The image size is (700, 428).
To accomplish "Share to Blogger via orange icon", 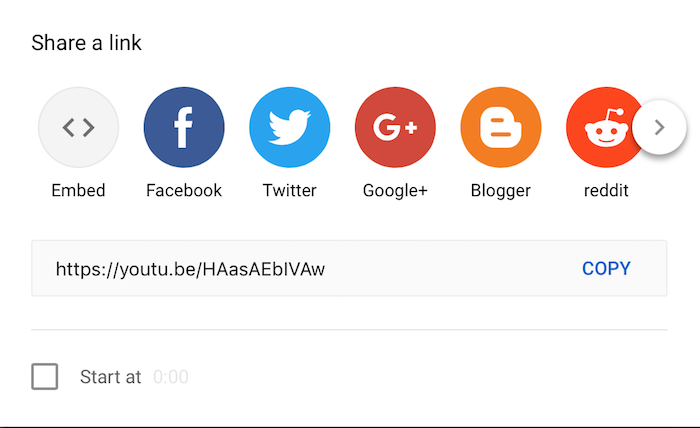I will [x=501, y=127].
